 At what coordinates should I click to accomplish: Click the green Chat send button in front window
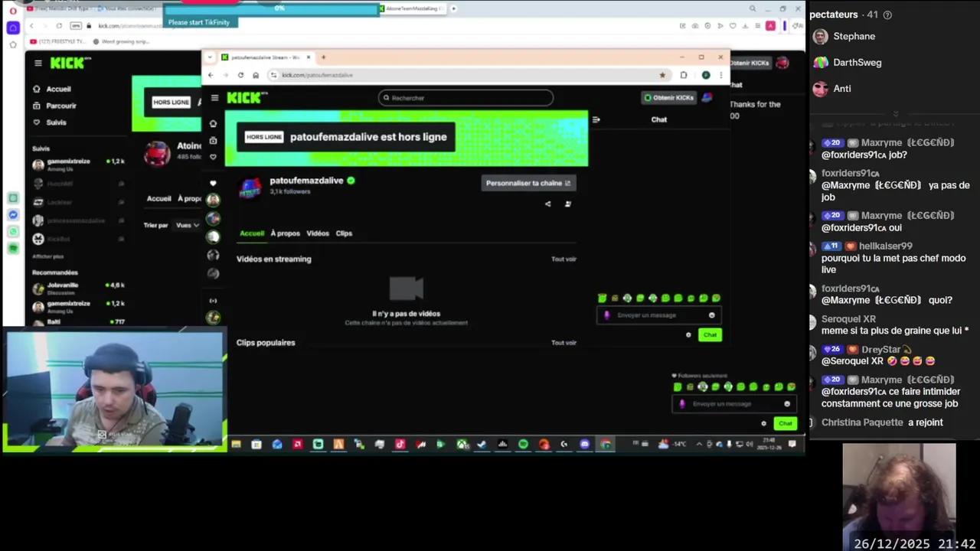(710, 335)
